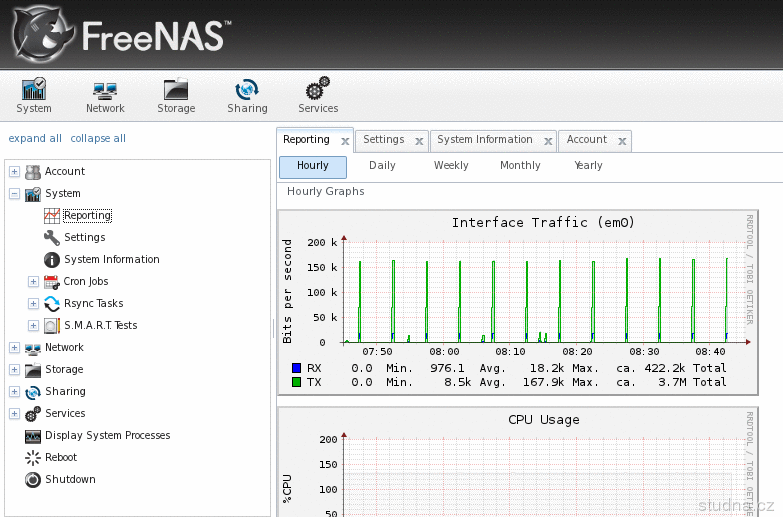
Task: Show the Yearly graphs
Action: pos(588,166)
